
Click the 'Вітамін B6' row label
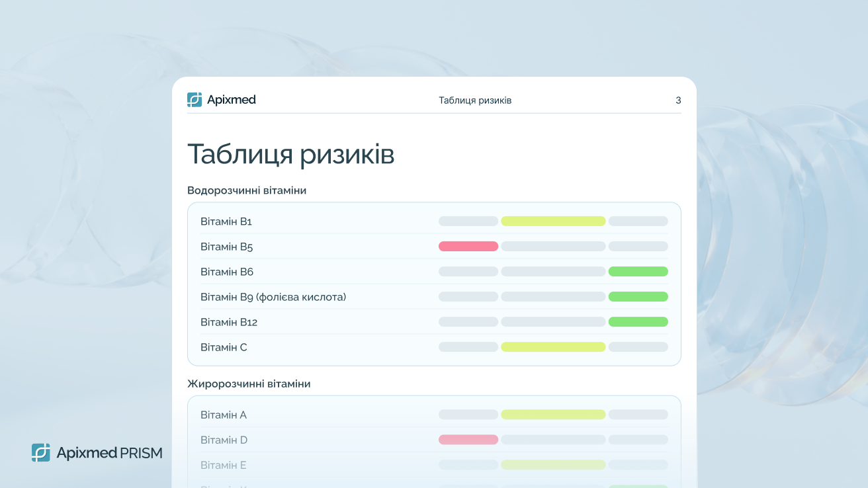tap(227, 272)
